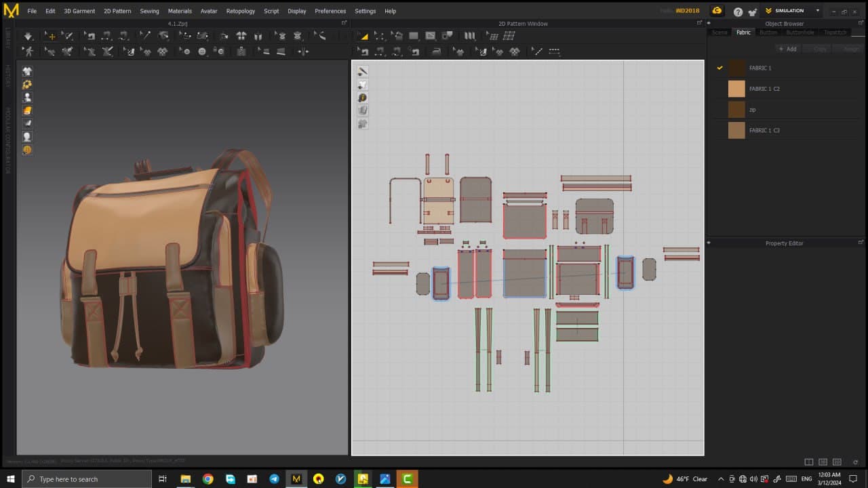Screen dimensions: 868x488
Task: Toggle the layered-sheets icon in the 2D window sidebar
Action: (x=363, y=110)
